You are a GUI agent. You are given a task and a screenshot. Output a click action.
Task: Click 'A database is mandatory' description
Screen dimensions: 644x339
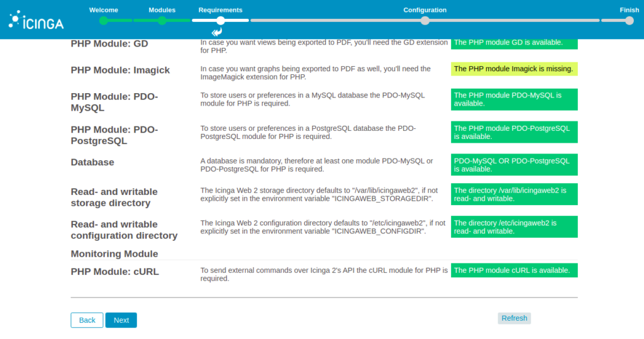(317, 165)
